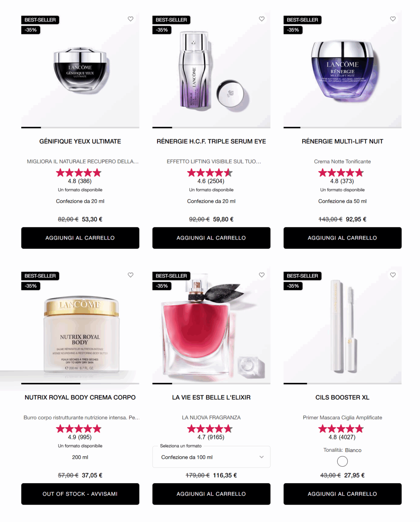Open the Confezione da 100 ml format dropdown
This screenshot has height=522, width=420.
click(211, 457)
